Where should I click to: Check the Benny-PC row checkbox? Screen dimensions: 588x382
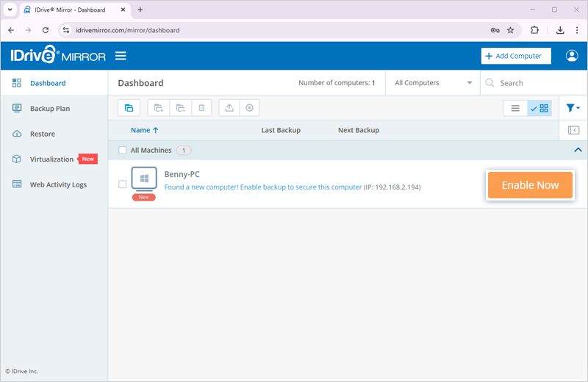(122, 184)
